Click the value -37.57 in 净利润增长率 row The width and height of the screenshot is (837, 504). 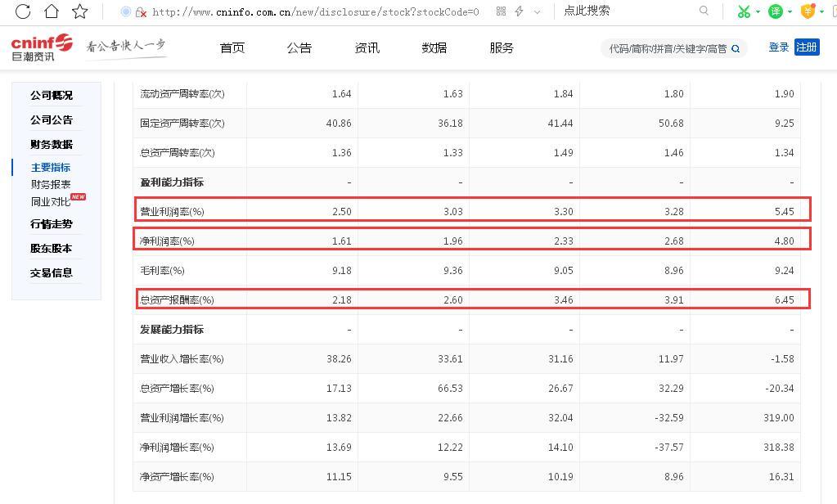[669, 447]
